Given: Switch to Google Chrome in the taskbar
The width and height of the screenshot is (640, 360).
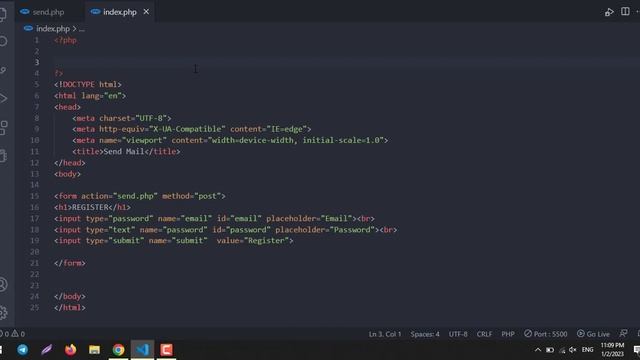Looking at the screenshot, I should coord(118,350).
